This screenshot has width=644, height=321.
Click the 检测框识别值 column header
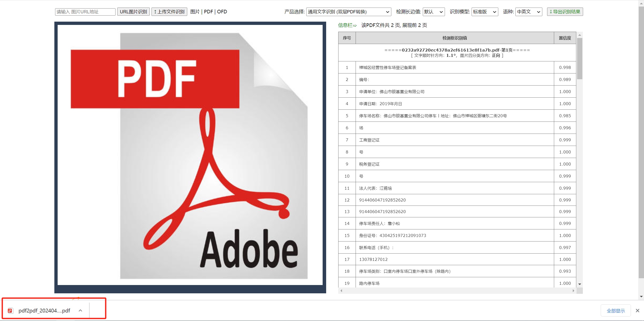(x=454, y=38)
